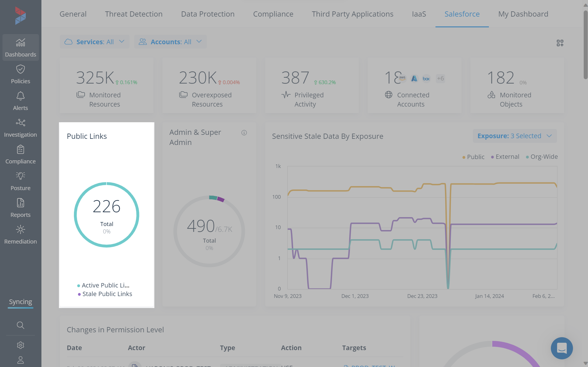588x367 pixels.
Task: Click the Azure account icon
Action: click(x=414, y=78)
